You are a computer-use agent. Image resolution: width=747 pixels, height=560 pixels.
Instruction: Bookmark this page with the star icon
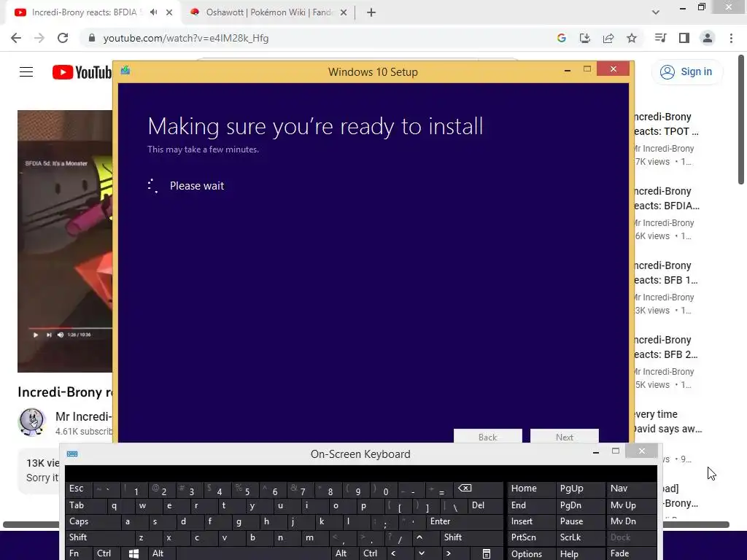(632, 38)
